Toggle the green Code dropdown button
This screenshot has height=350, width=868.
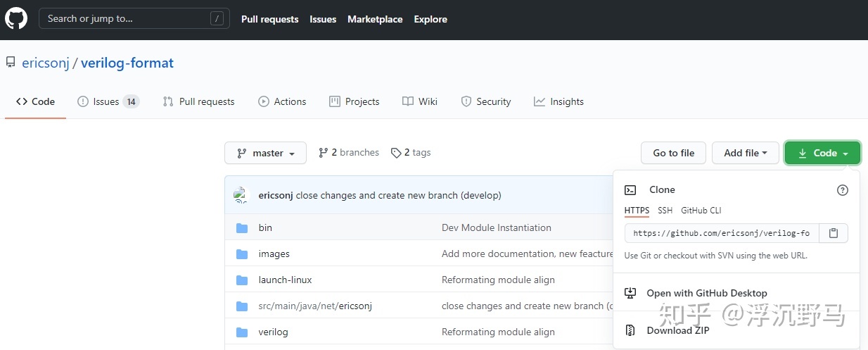[822, 153]
